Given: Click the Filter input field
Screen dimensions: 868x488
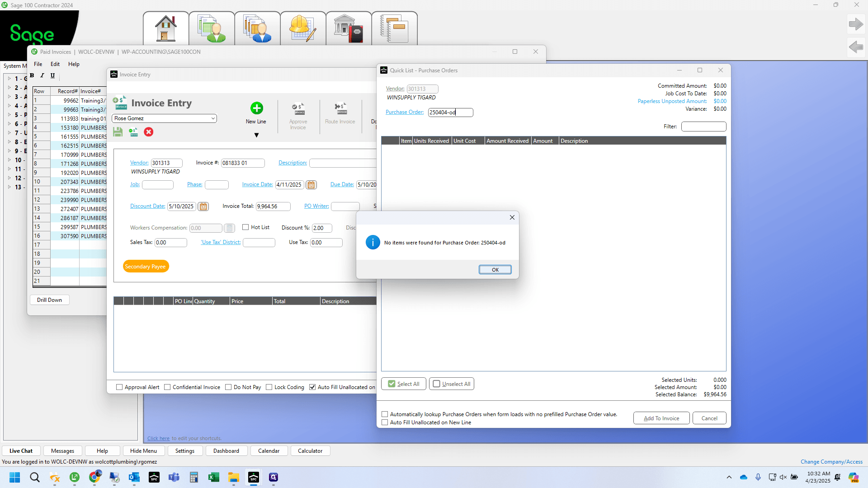Looking at the screenshot, I should 703,127.
